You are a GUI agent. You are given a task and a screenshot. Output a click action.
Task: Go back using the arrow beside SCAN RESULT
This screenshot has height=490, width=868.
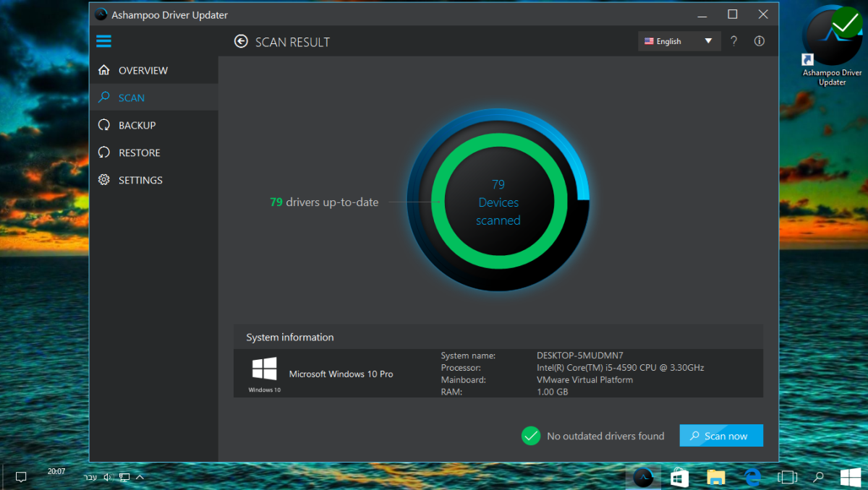point(241,42)
